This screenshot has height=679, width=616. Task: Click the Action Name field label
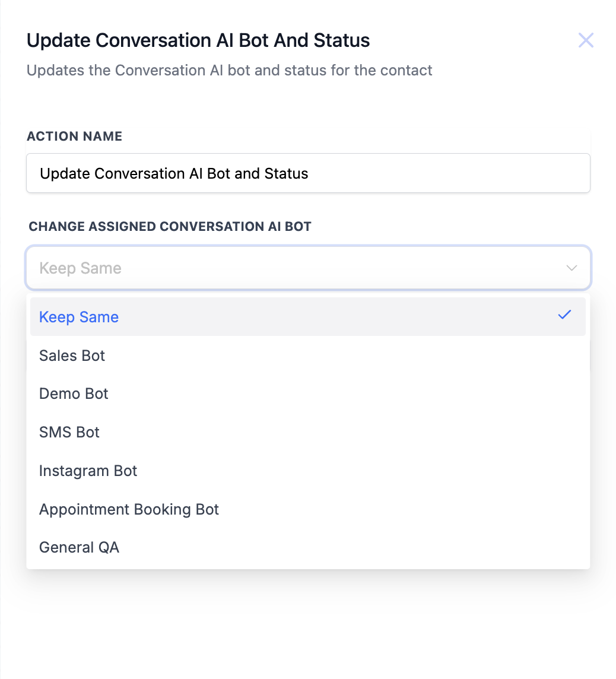click(x=74, y=136)
